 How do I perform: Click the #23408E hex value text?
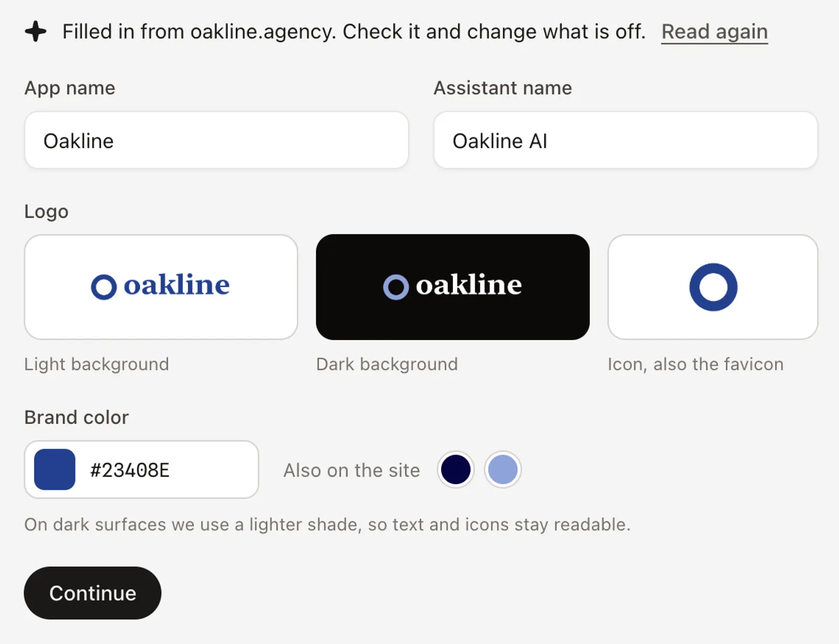pyautogui.click(x=130, y=470)
